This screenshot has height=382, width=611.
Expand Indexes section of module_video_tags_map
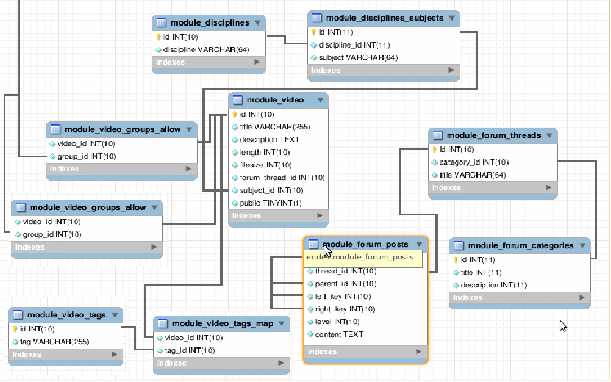pos(281,363)
